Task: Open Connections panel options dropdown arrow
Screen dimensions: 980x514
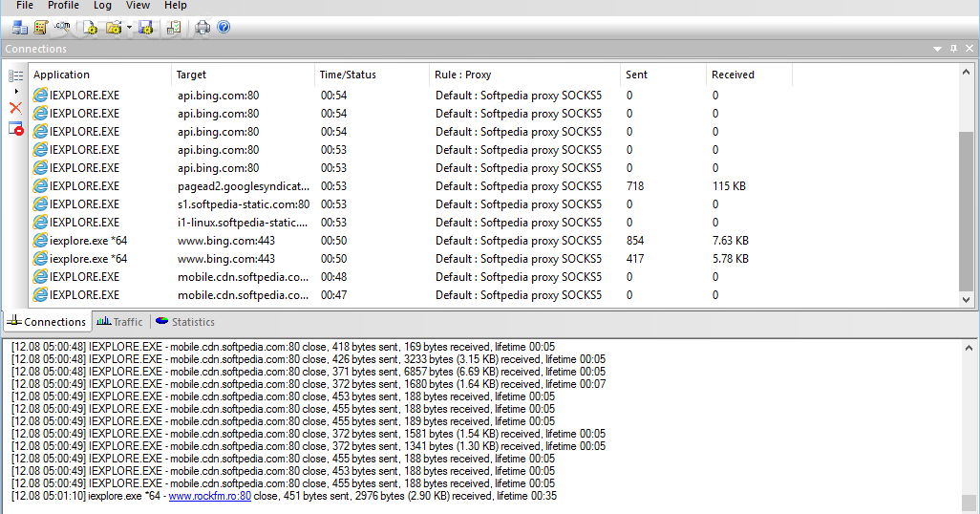Action: [937, 49]
